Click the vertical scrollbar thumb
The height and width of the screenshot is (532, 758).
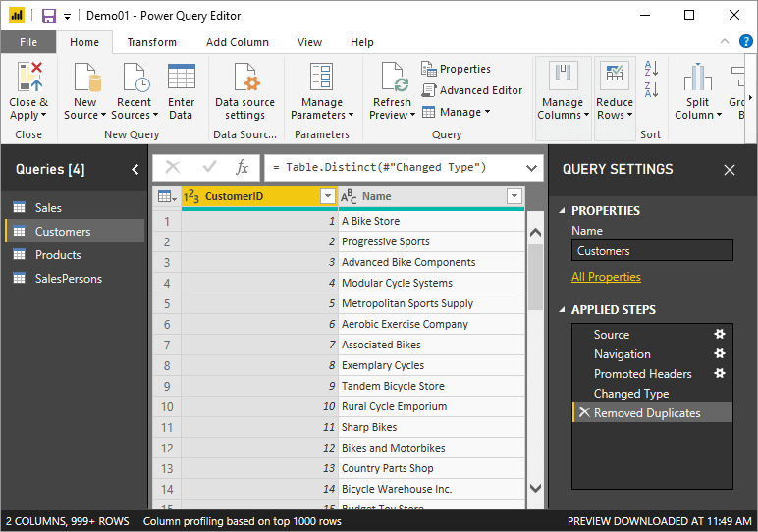[535, 277]
